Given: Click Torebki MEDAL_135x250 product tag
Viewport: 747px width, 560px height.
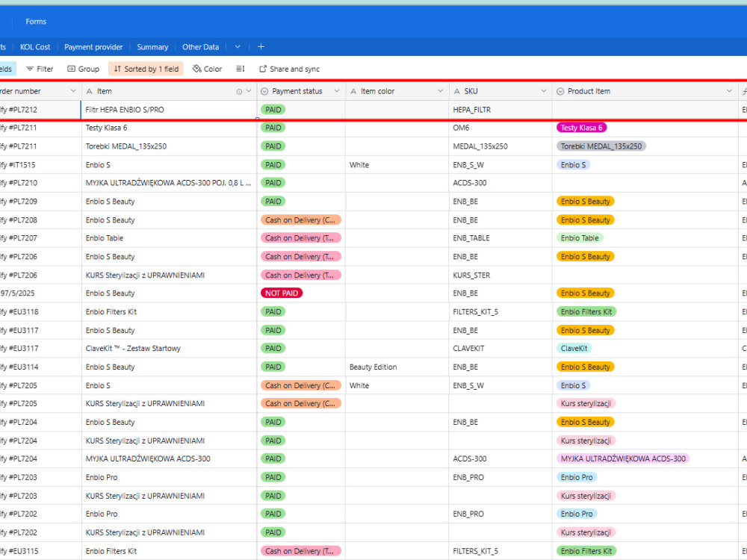Looking at the screenshot, I should [601, 146].
